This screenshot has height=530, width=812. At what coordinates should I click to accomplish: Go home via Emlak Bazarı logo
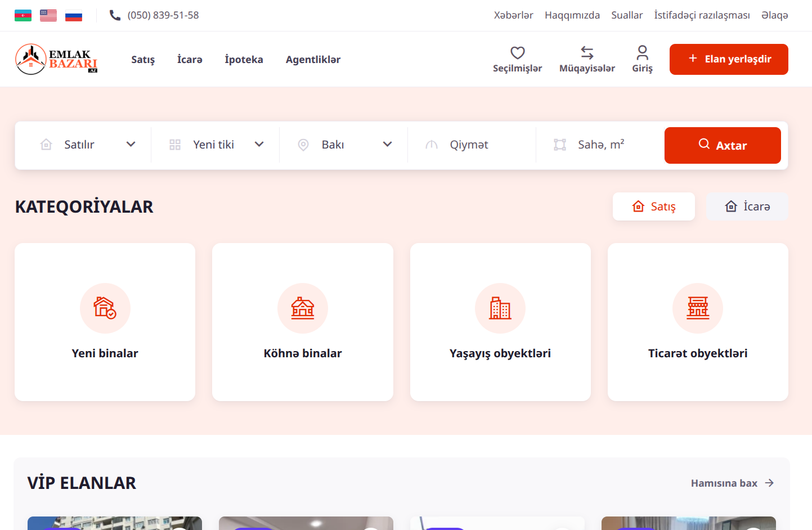tap(56, 59)
